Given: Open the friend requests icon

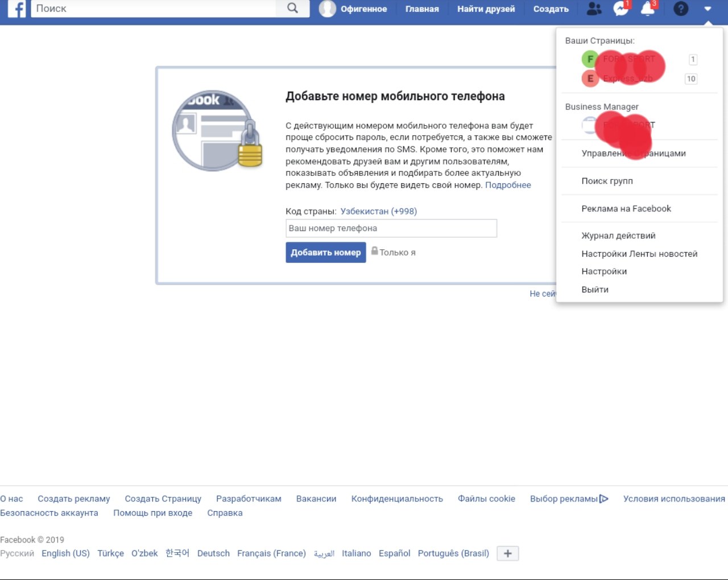Looking at the screenshot, I should [594, 9].
